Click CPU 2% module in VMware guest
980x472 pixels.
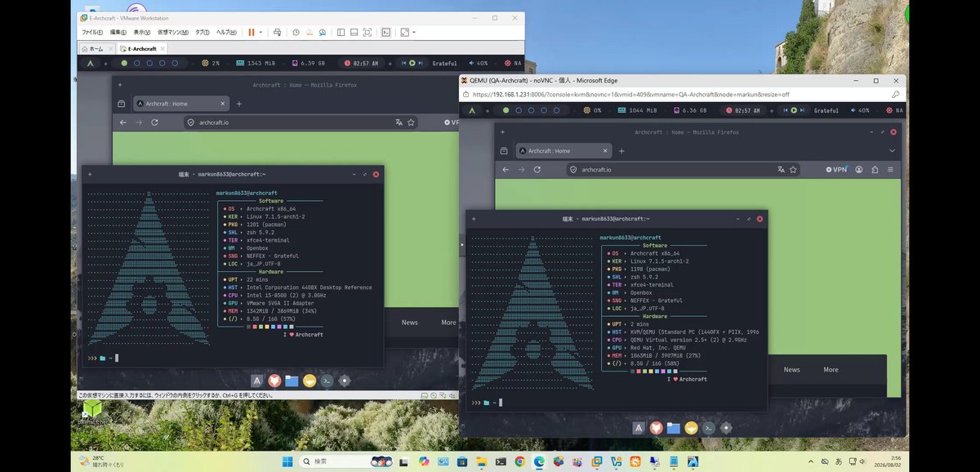pyautogui.click(x=211, y=63)
